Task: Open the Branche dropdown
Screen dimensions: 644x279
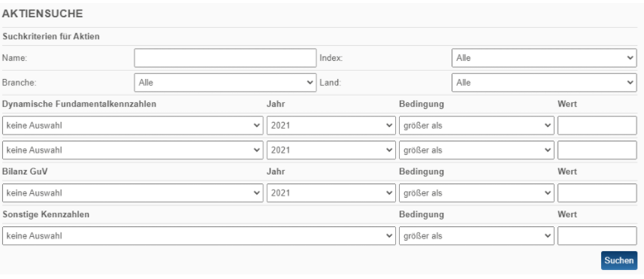Action: [225, 83]
